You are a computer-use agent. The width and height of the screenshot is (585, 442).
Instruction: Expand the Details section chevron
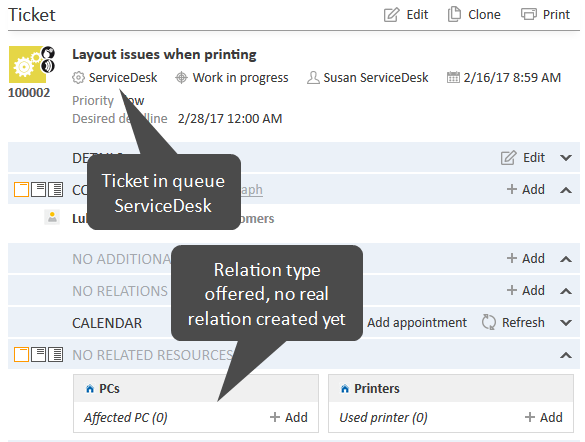(566, 158)
